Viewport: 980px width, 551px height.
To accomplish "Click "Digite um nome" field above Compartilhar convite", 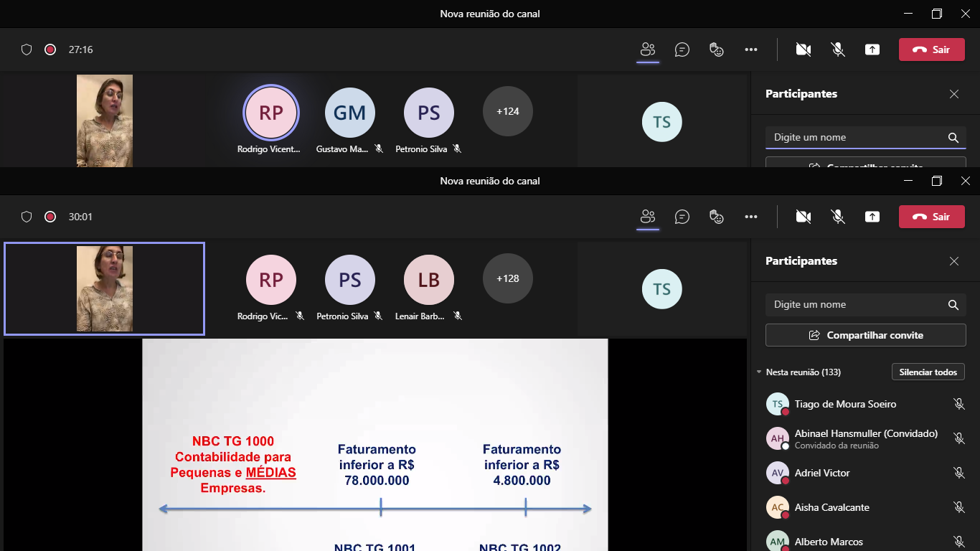I will click(856, 305).
